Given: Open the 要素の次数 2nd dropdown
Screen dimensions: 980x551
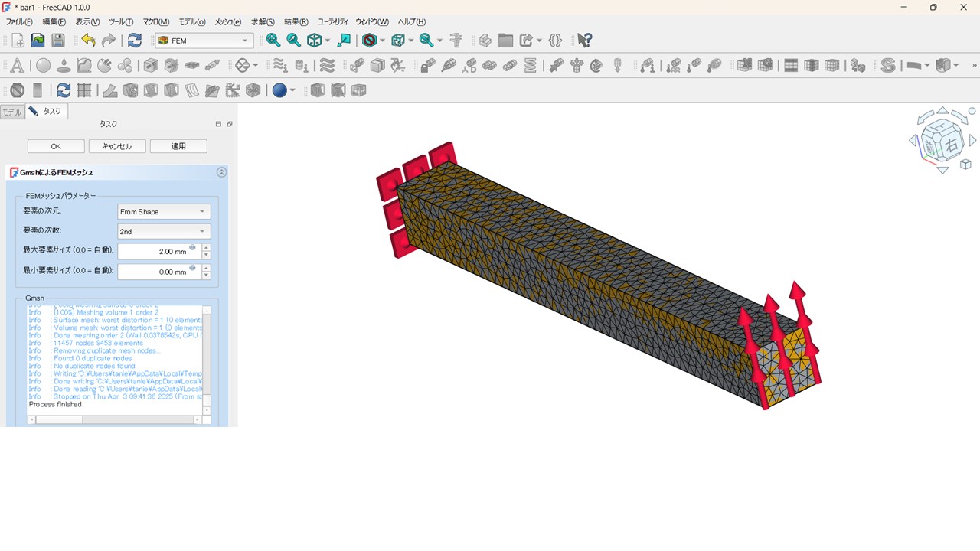Looking at the screenshot, I should (164, 232).
